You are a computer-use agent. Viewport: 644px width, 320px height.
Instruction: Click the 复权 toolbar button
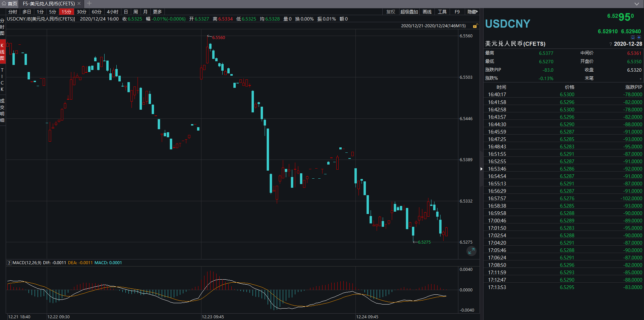pos(391,12)
